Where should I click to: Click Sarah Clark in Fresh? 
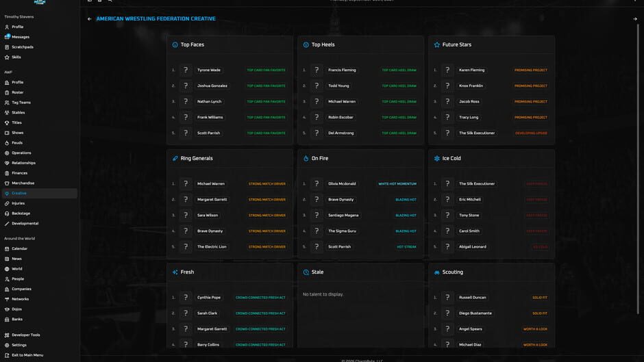coord(207,313)
